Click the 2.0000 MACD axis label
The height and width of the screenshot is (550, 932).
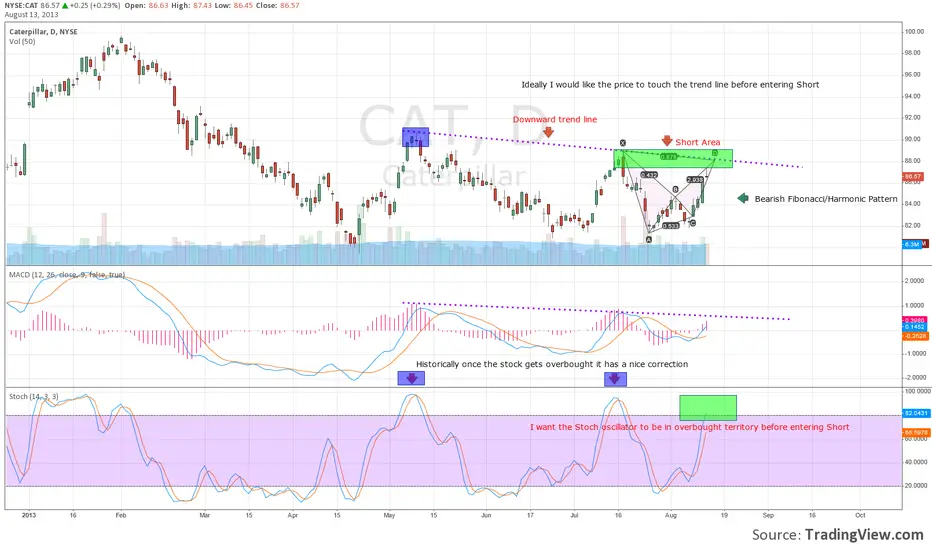tap(916, 281)
